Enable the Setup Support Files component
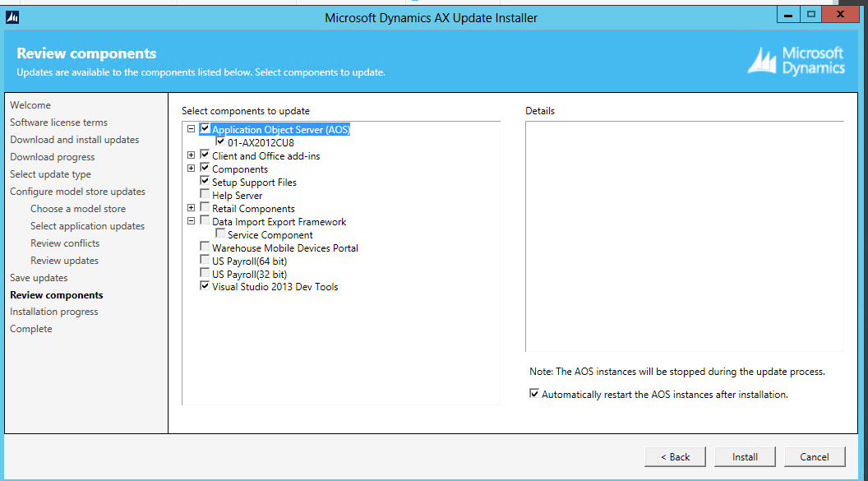 [x=205, y=182]
